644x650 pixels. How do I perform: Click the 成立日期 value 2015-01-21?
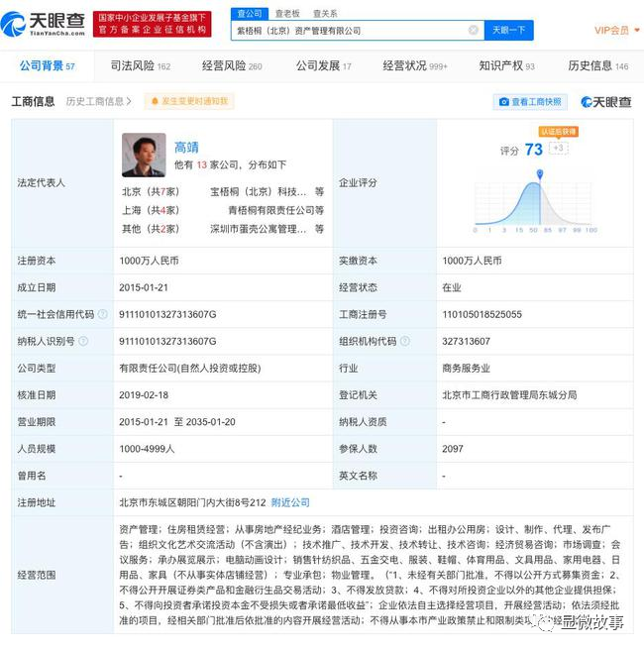tap(144, 287)
